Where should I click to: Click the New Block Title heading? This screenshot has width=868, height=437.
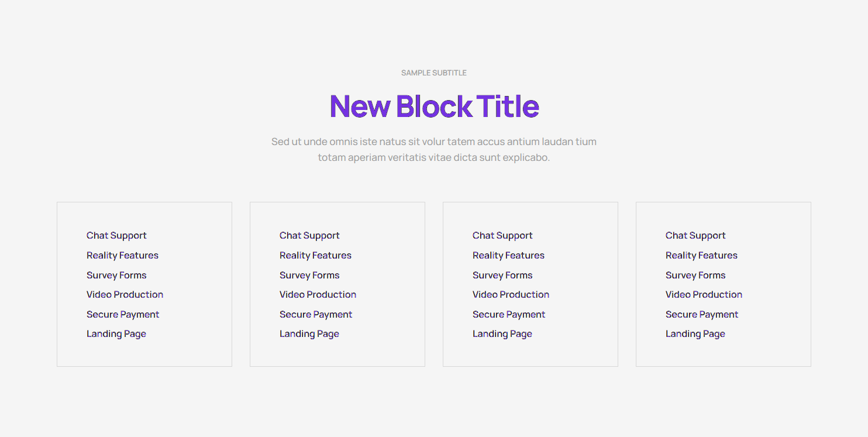pyautogui.click(x=434, y=106)
